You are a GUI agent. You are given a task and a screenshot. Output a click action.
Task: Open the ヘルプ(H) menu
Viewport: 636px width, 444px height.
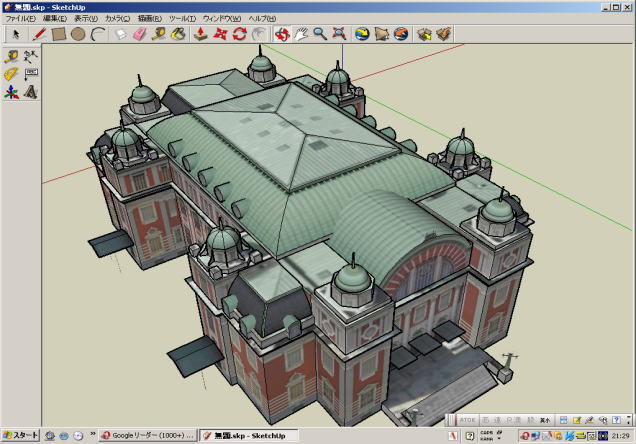tap(262, 19)
